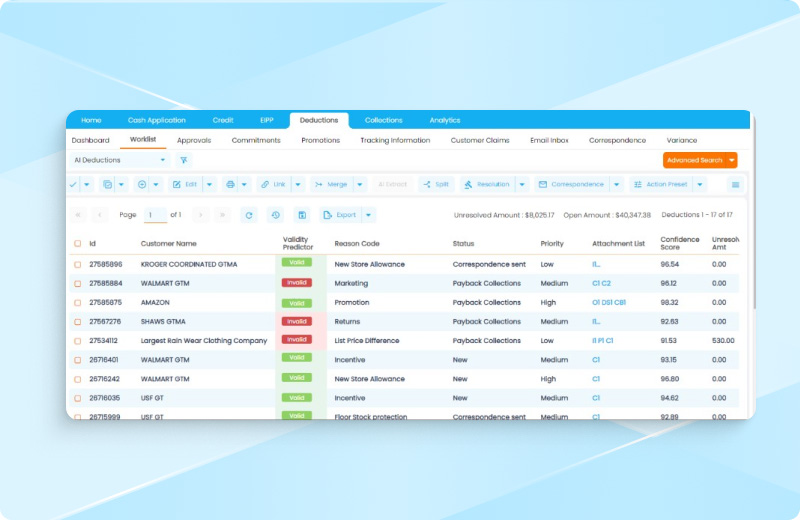Click the copy-with-check icon in toolbar
The height and width of the screenshot is (520, 800).
107,185
